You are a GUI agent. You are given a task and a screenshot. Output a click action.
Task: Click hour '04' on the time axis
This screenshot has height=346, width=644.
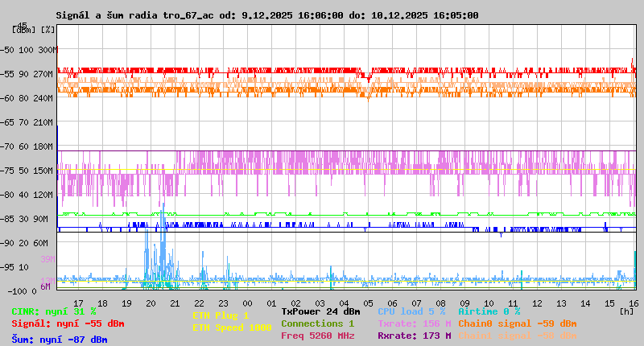(x=345, y=303)
